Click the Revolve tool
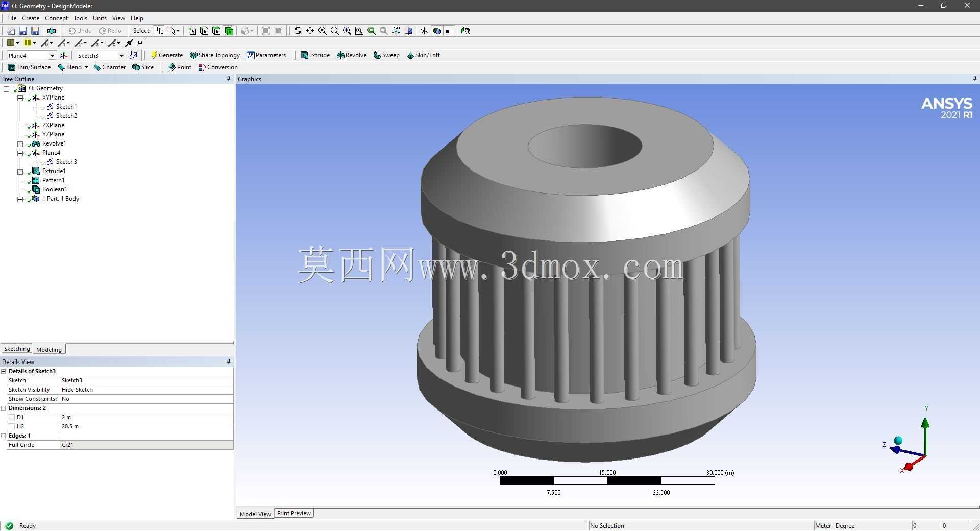The height and width of the screenshot is (531, 980). point(352,55)
